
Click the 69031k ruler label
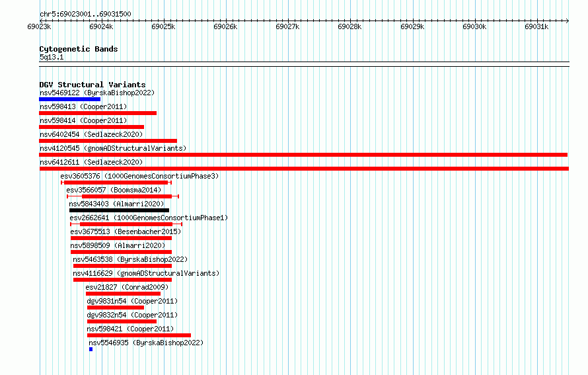(536, 26)
